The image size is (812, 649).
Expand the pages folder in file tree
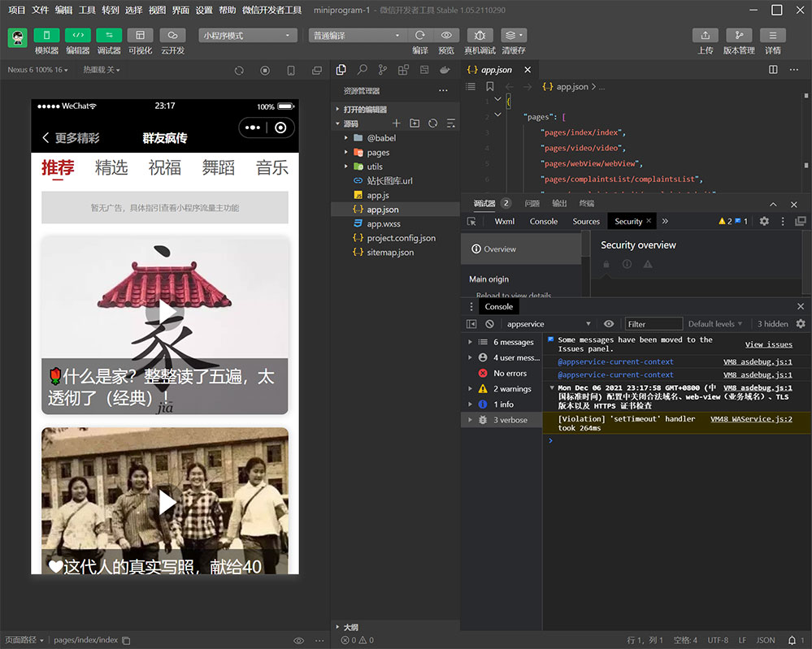378,153
